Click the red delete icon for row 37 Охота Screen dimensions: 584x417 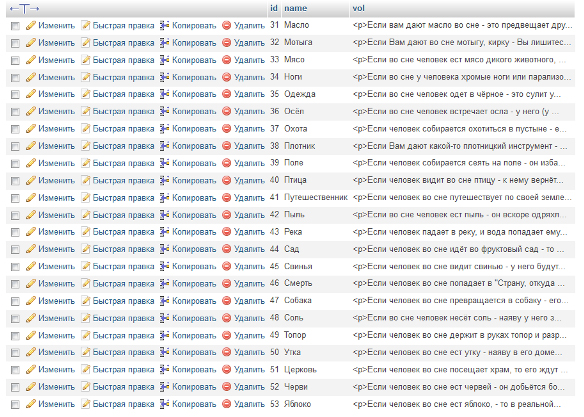[x=226, y=129]
